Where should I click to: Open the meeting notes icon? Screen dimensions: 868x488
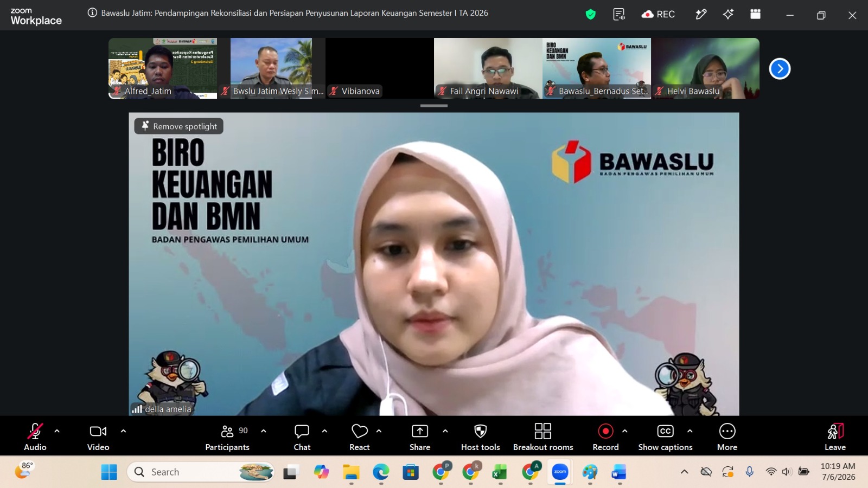[x=619, y=15]
